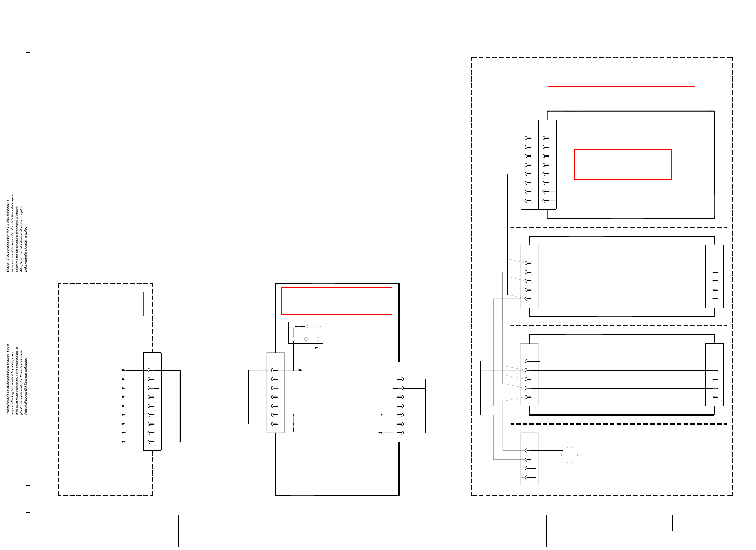Select the second red box in right enclosure
The image size is (756, 550).
coord(621,92)
